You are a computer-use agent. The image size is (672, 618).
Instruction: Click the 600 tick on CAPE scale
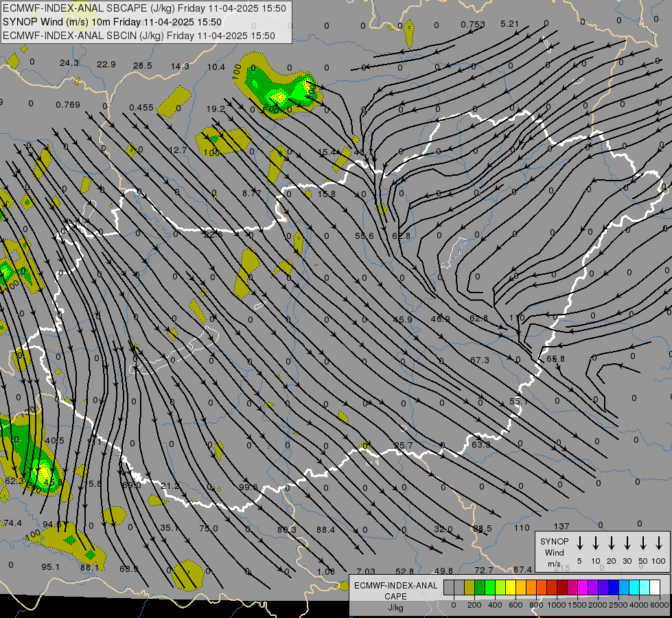515,605
